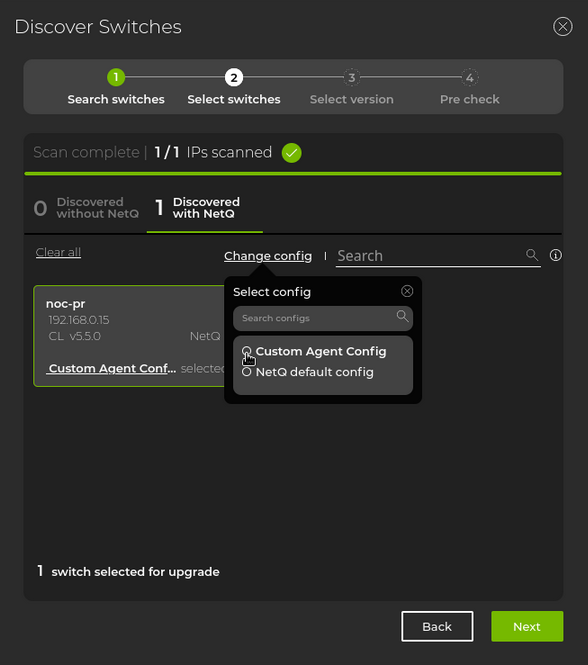Image resolution: width=588 pixels, height=665 pixels.
Task: Click '1 switch selected for upgrade' text
Action: (128, 571)
